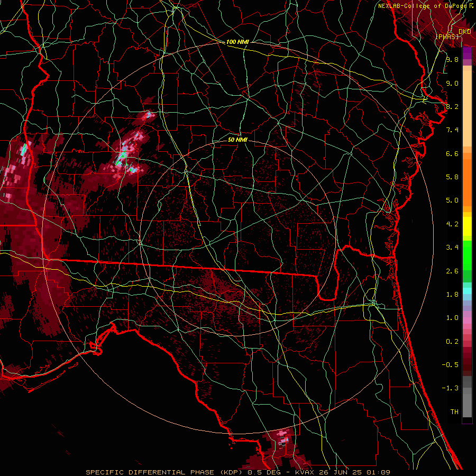Click the pale peach segment of the color bar
476x476 pixels.
pyautogui.click(x=467, y=108)
